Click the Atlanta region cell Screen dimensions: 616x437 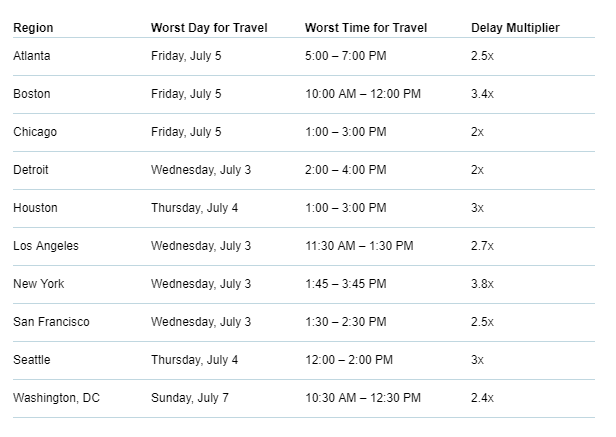pyautogui.click(x=32, y=56)
